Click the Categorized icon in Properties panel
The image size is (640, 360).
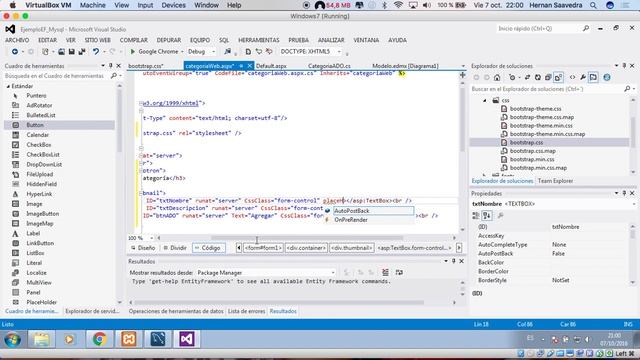click(x=476, y=216)
